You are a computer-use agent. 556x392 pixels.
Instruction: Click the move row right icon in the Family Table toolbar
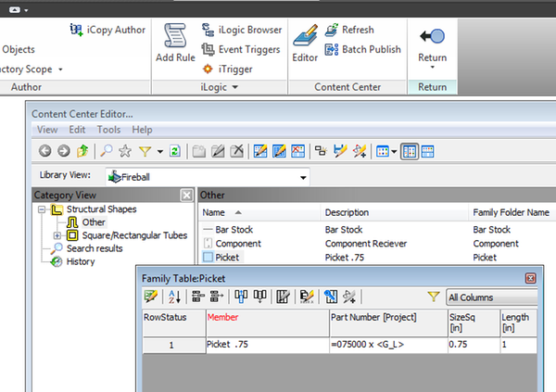tap(217, 297)
